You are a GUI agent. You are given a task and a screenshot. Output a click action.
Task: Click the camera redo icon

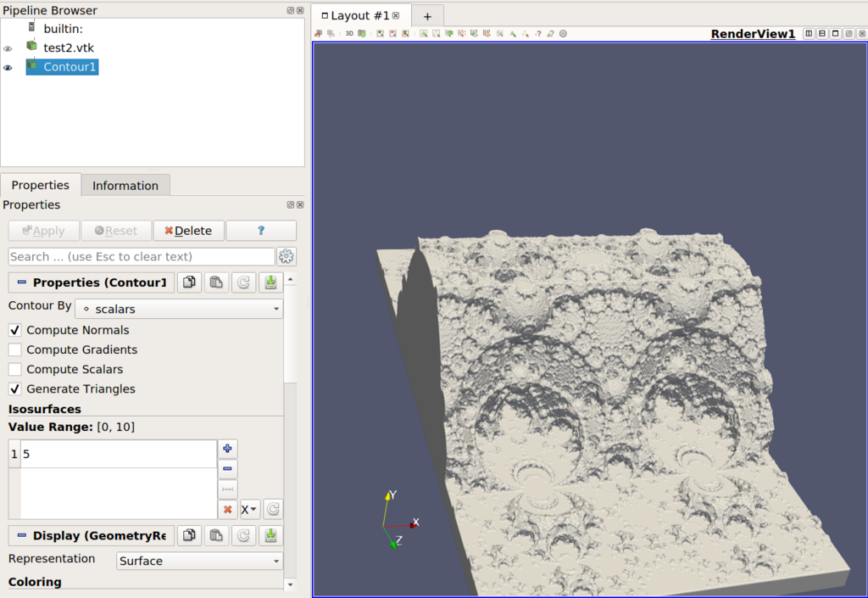[331, 33]
